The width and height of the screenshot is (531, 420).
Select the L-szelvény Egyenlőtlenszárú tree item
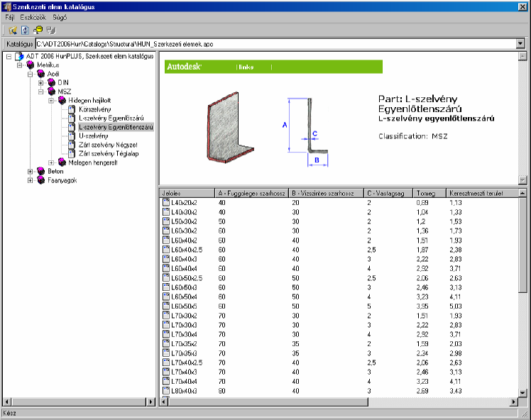[x=116, y=127]
